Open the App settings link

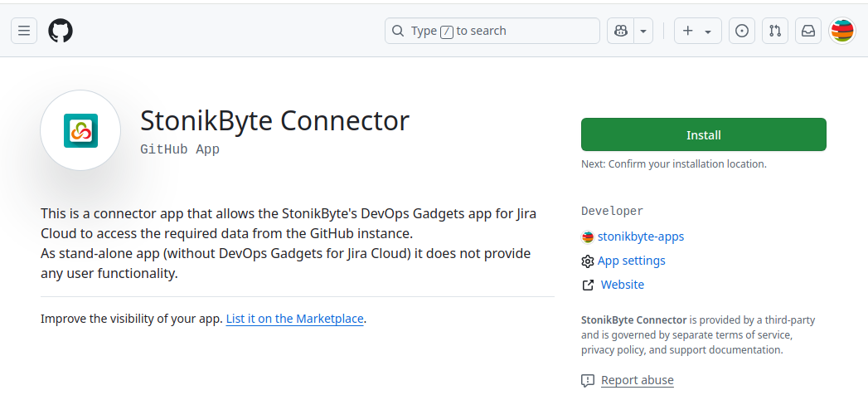click(631, 261)
